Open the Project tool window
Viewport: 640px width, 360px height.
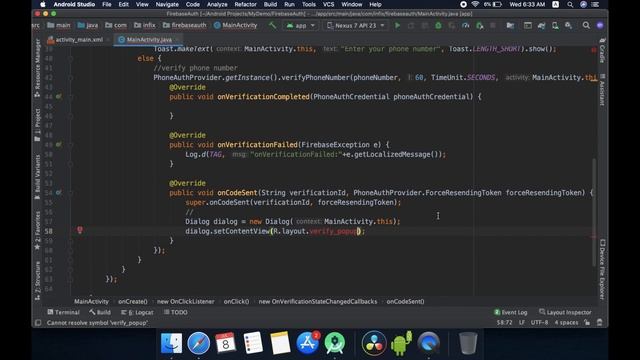click(38, 125)
